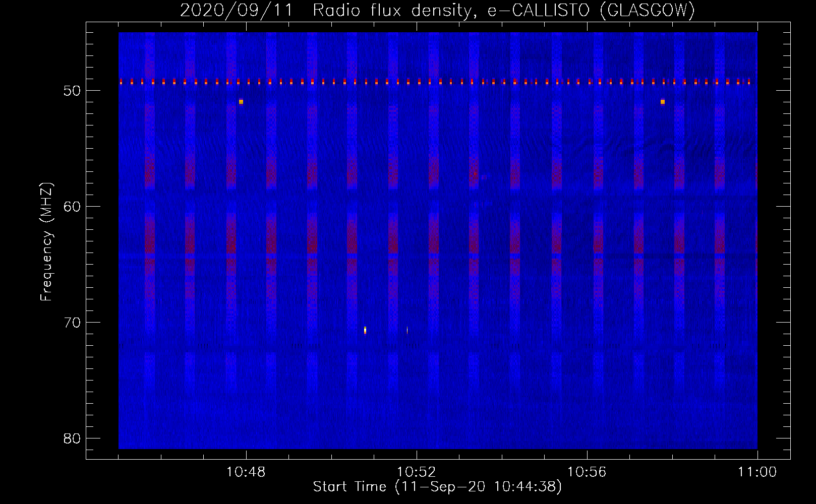This screenshot has height=504, width=816.
Task: Click the 'Start Time (11-Sep-20 10:44:38)' axis label
Action: point(437,487)
